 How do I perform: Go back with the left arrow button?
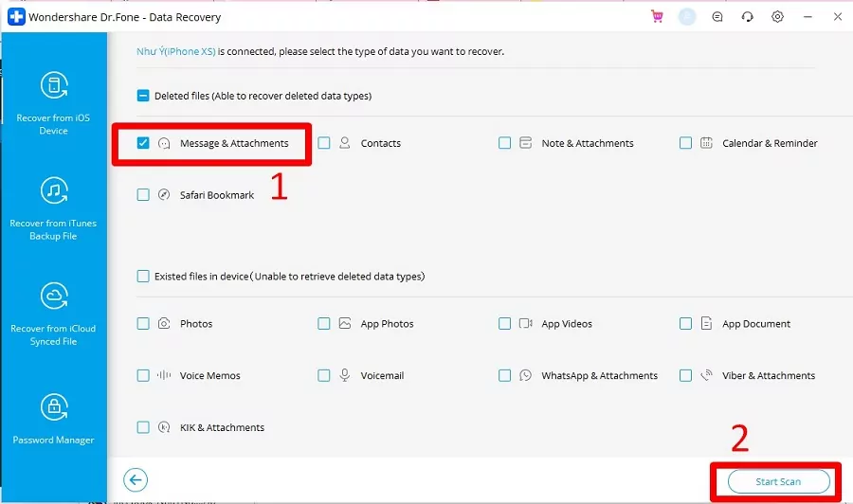[136, 480]
